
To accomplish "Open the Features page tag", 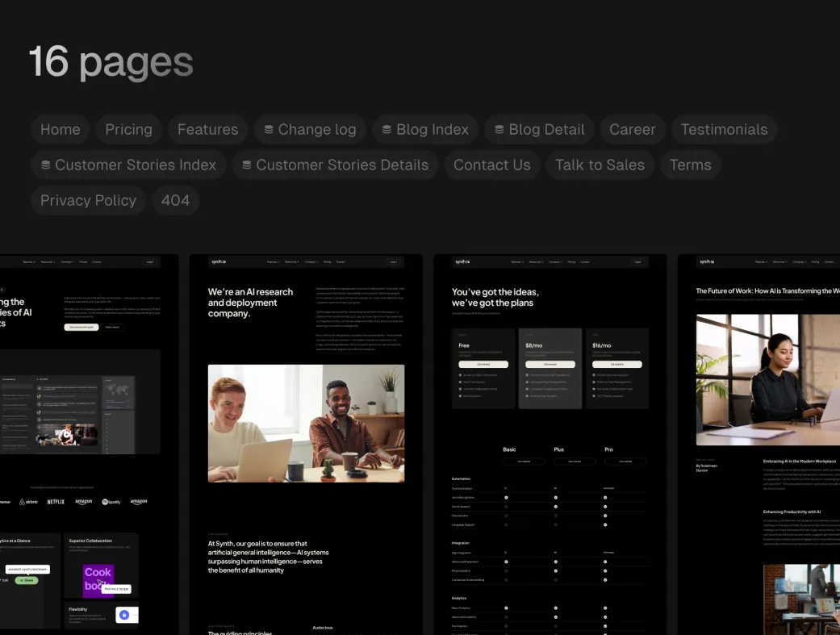I will (207, 130).
